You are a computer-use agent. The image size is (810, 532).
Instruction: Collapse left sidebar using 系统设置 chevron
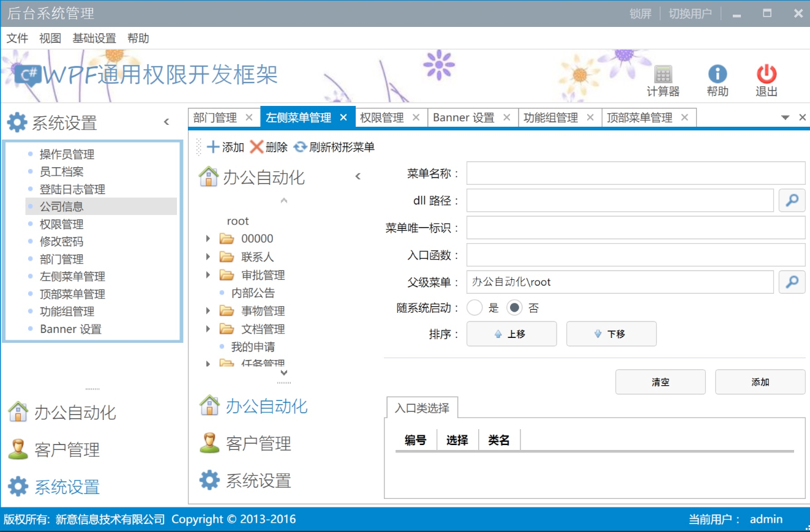pos(167,122)
